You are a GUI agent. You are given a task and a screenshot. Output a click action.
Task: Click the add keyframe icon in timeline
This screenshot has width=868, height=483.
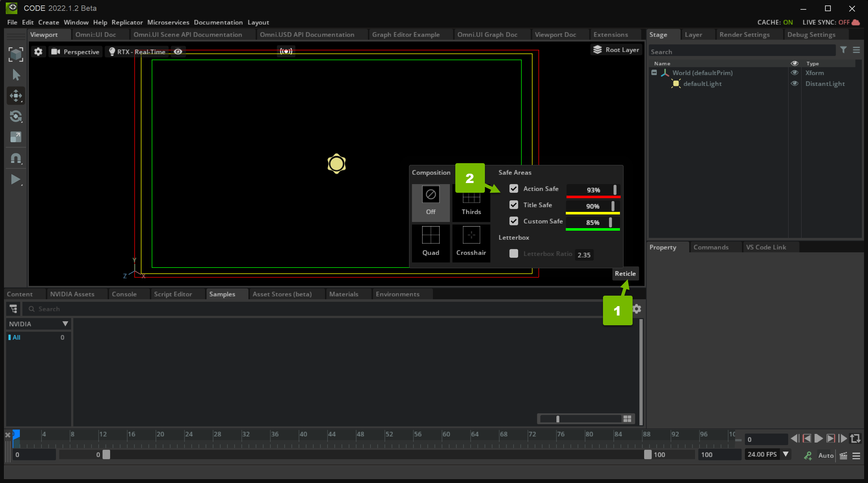point(808,456)
